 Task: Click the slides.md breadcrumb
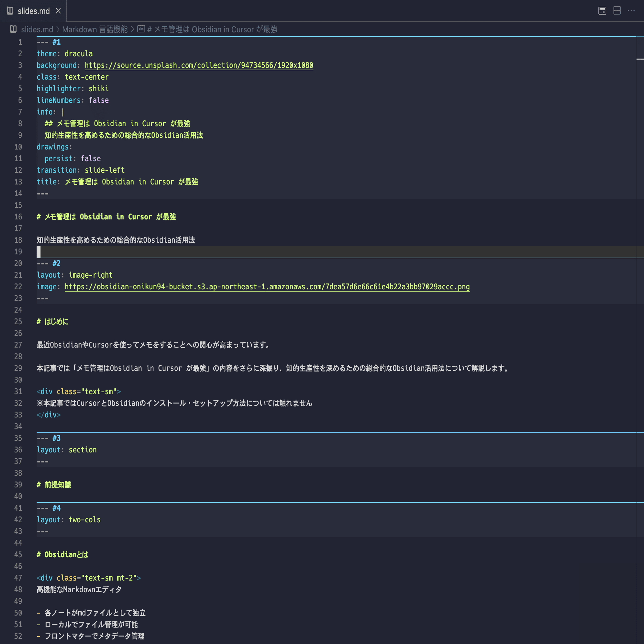37,29
